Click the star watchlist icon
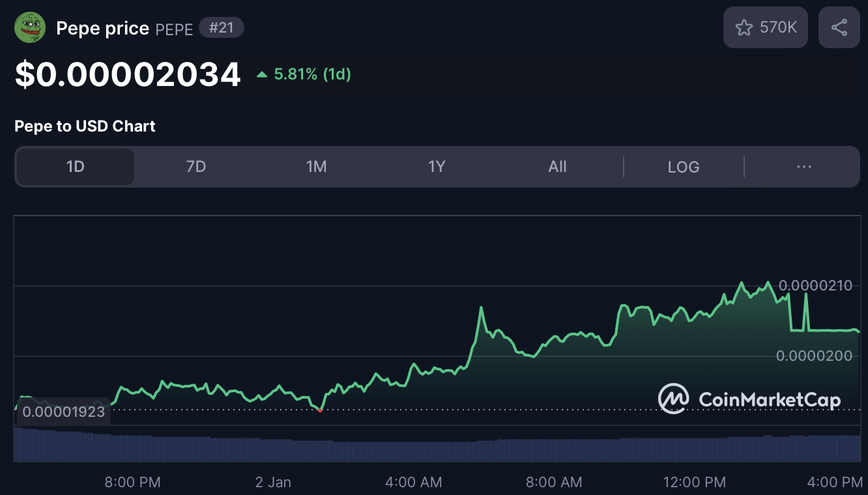The image size is (868, 495). click(744, 27)
